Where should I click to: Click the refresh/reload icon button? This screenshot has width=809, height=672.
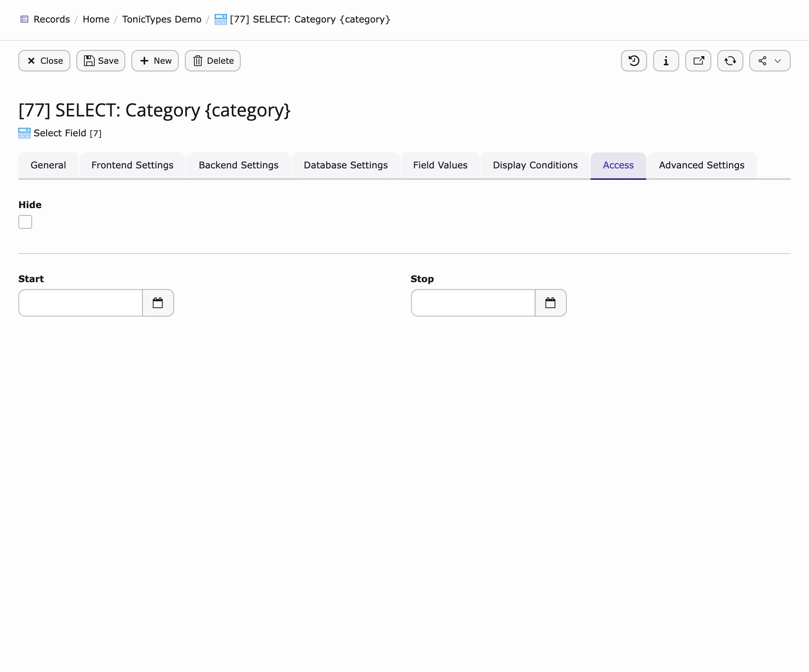(730, 61)
